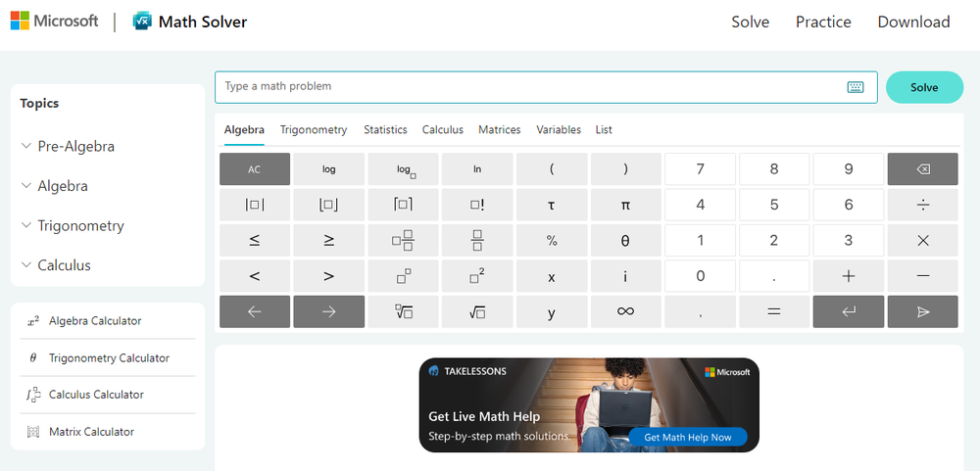Insert the ceiling function template
The width and height of the screenshot is (980, 471).
403,205
